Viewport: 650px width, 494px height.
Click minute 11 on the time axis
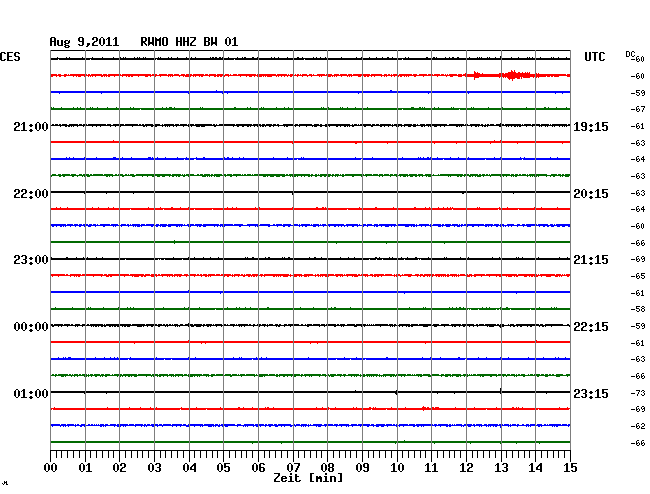(x=431, y=467)
